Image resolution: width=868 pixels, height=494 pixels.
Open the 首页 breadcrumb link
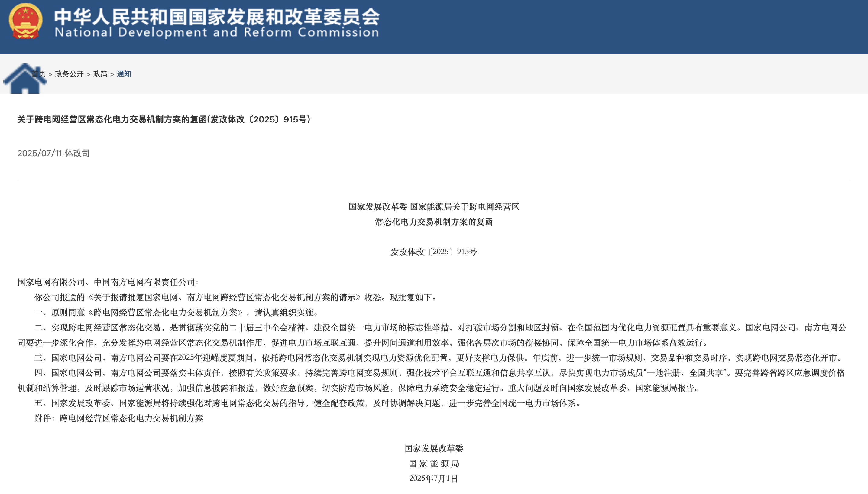[x=39, y=74]
